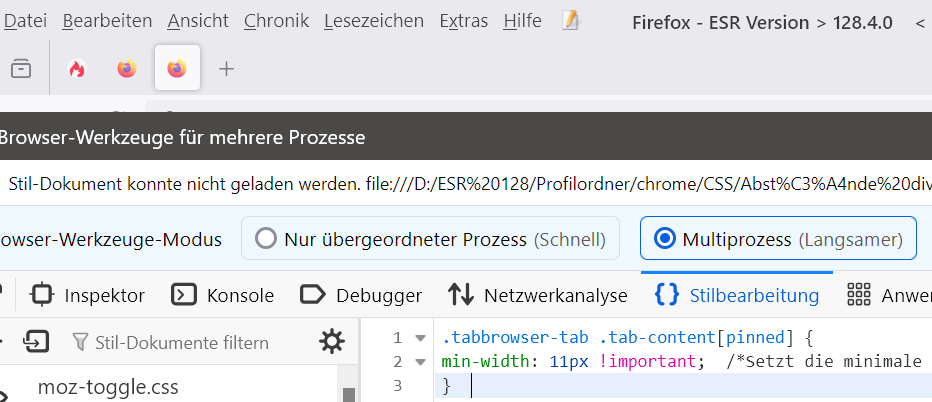Image resolution: width=932 pixels, height=402 pixels.
Task: Click the Firefox View icon in tab bar
Action: (x=21, y=69)
